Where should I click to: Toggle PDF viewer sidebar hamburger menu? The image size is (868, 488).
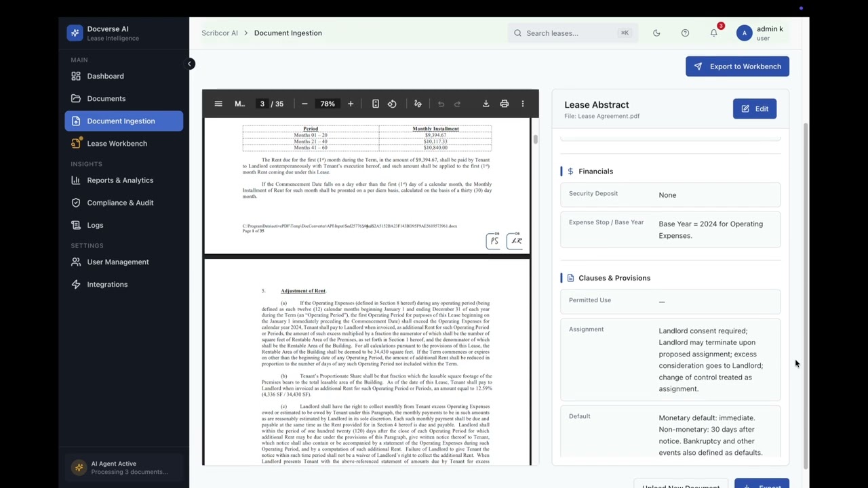pos(218,104)
